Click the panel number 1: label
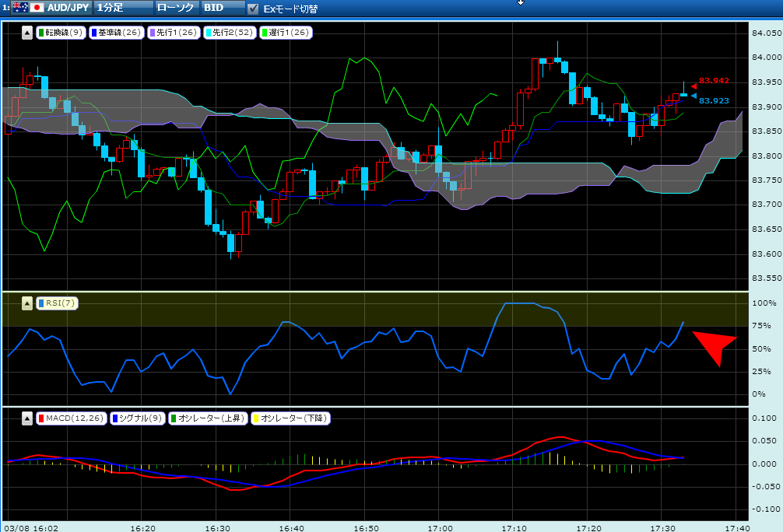The image size is (783, 532). 6,8
